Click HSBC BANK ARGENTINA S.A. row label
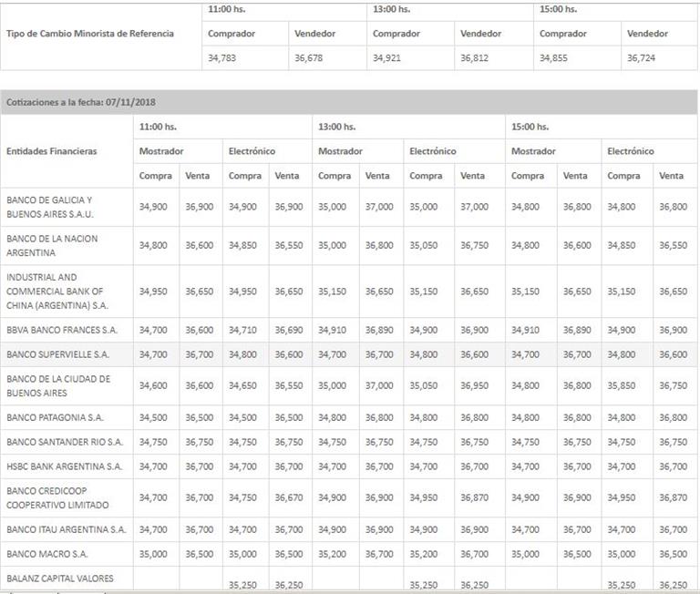Screen dimensions: 700x594 pos(64,466)
